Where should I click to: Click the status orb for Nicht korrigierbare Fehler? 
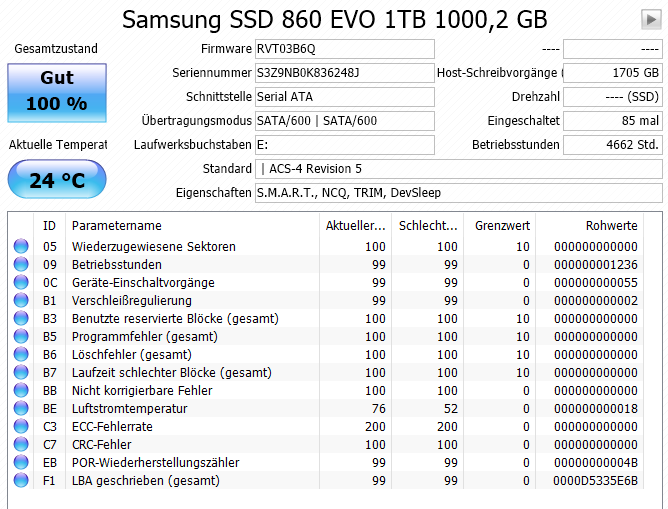click(x=21, y=390)
